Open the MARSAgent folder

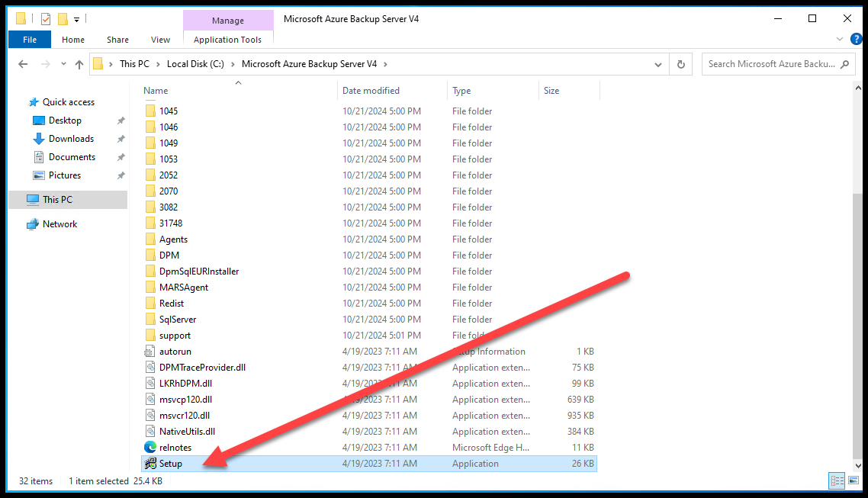(184, 288)
